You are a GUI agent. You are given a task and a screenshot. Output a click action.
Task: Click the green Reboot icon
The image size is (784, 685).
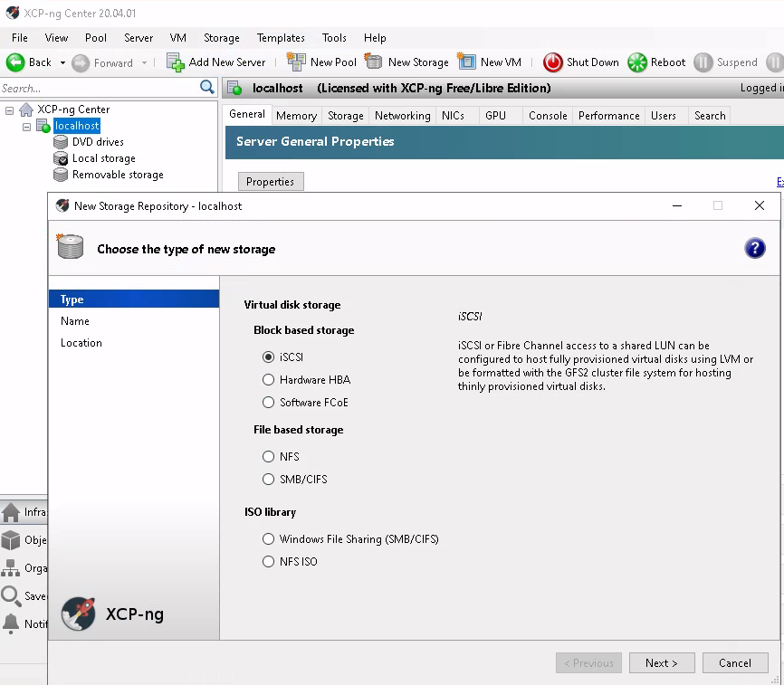tap(637, 62)
